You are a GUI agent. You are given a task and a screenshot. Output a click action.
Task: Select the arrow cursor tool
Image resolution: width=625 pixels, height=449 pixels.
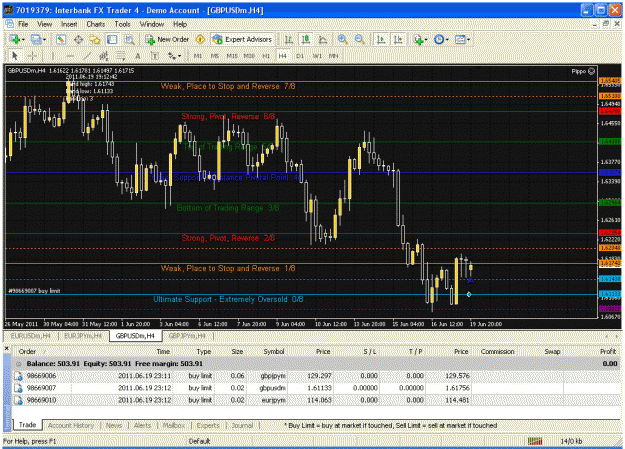click(x=15, y=56)
